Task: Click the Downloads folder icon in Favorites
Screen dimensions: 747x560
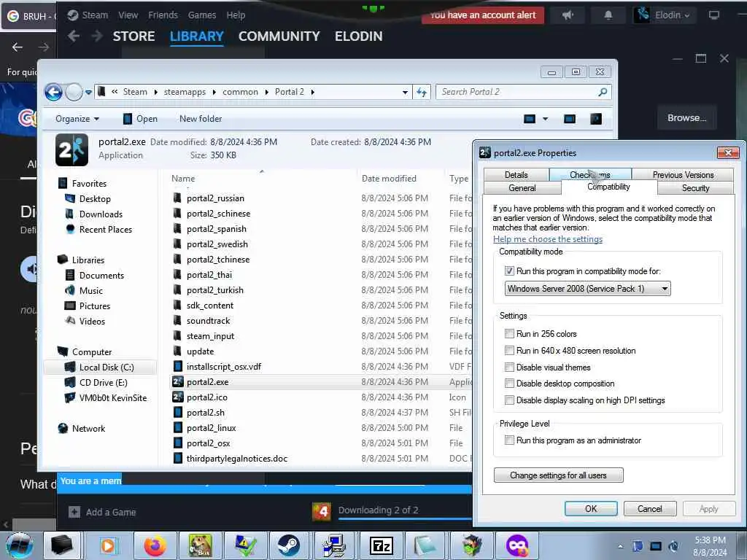Action: point(69,214)
